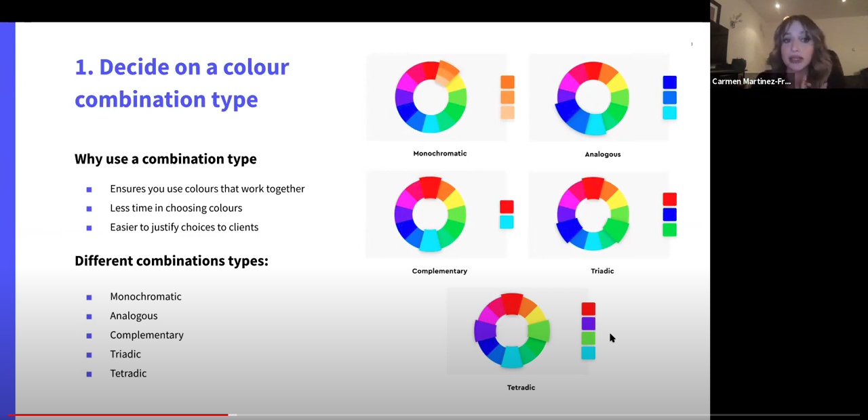Pick the lightest peach swatch beside Monochromatic wheel

[507, 112]
